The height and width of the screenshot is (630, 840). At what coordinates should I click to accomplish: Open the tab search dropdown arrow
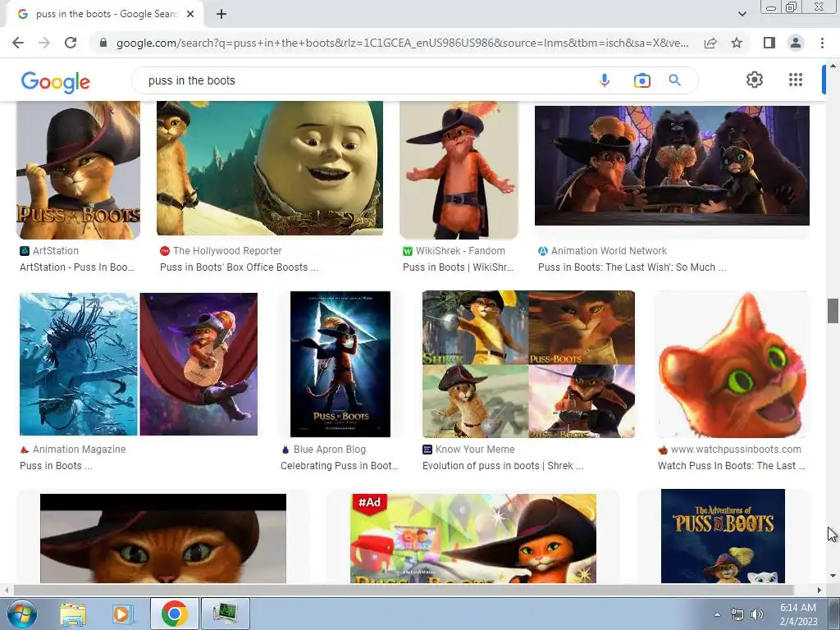(x=742, y=14)
